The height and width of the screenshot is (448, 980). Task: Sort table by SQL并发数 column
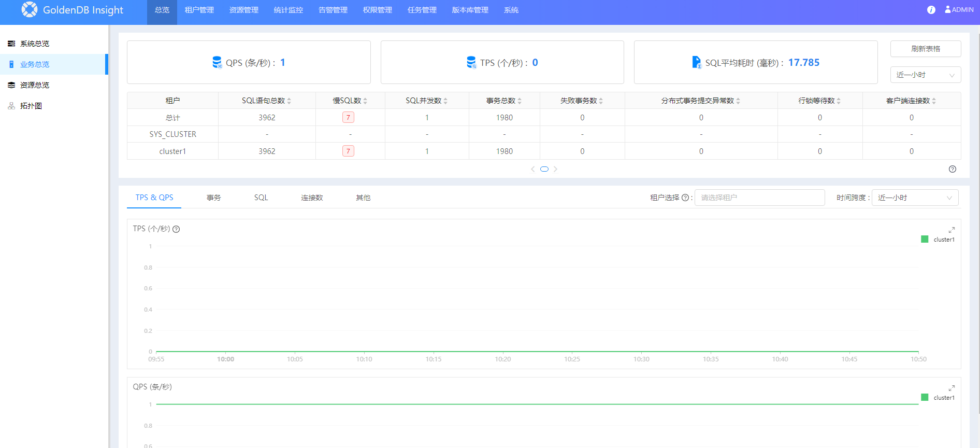tap(445, 101)
